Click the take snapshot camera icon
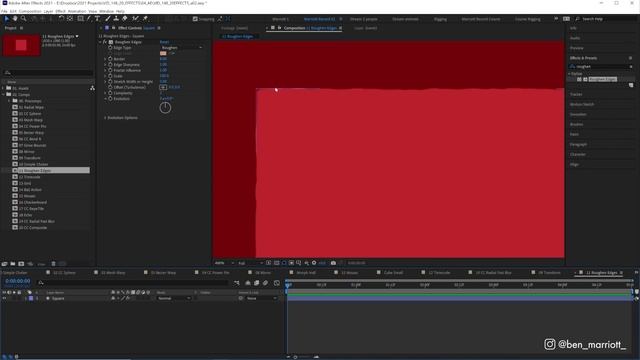The width and height of the screenshot is (640, 360). pos(333,263)
